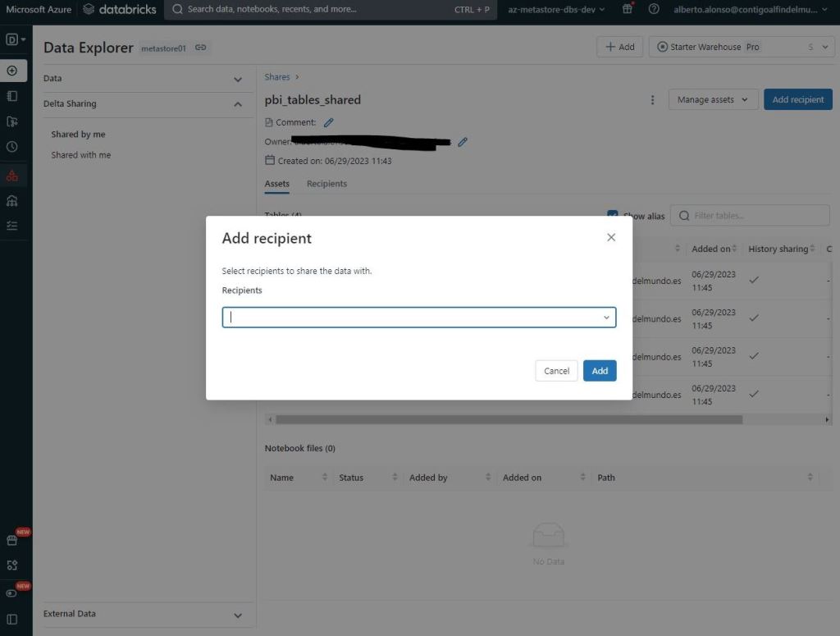Expand the External Data section

pos(238,615)
